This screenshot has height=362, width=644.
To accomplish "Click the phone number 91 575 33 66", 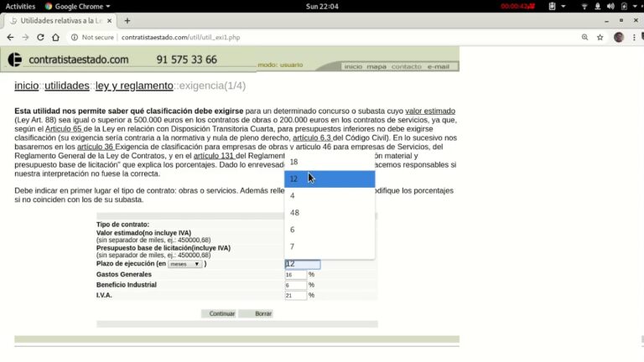I will [x=186, y=59].
